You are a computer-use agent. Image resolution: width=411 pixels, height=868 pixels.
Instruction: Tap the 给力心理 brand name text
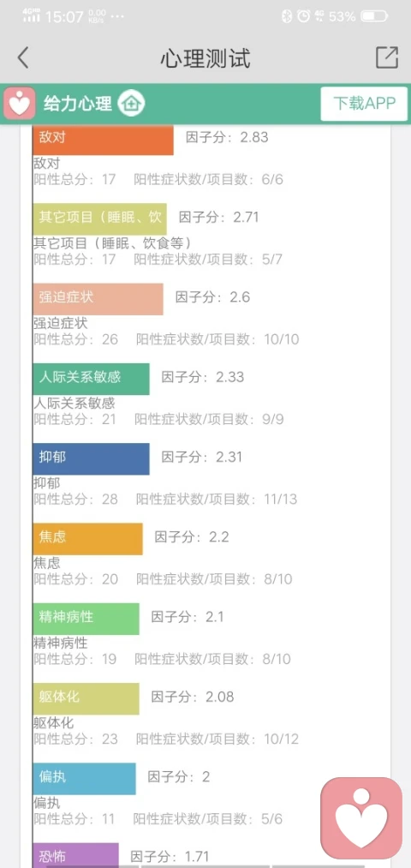tap(78, 104)
